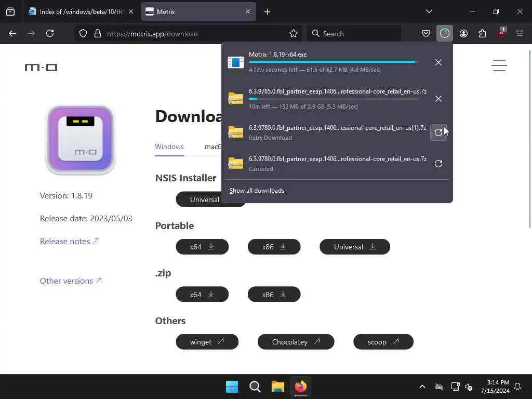Reload the current page
The height and width of the screenshot is (399, 532).
click(x=50, y=34)
